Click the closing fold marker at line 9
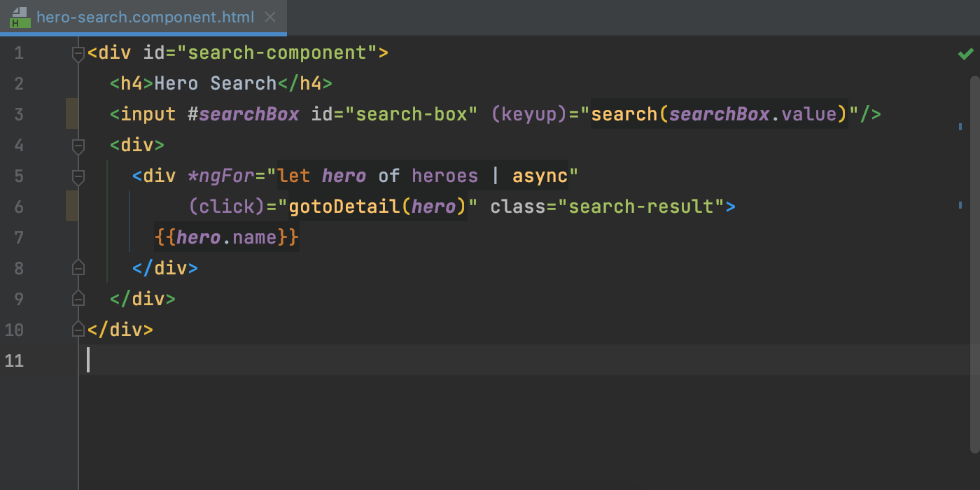This screenshot has height=490, width=980. [x=78, y=299]
